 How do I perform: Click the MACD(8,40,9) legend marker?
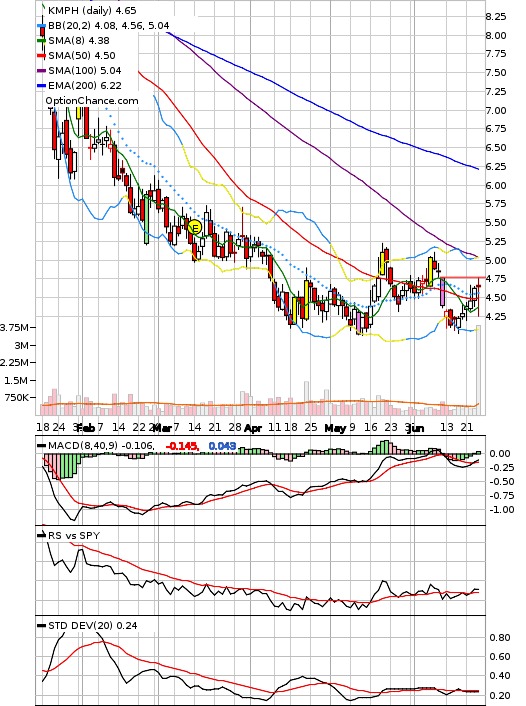(x=41, y=446)
